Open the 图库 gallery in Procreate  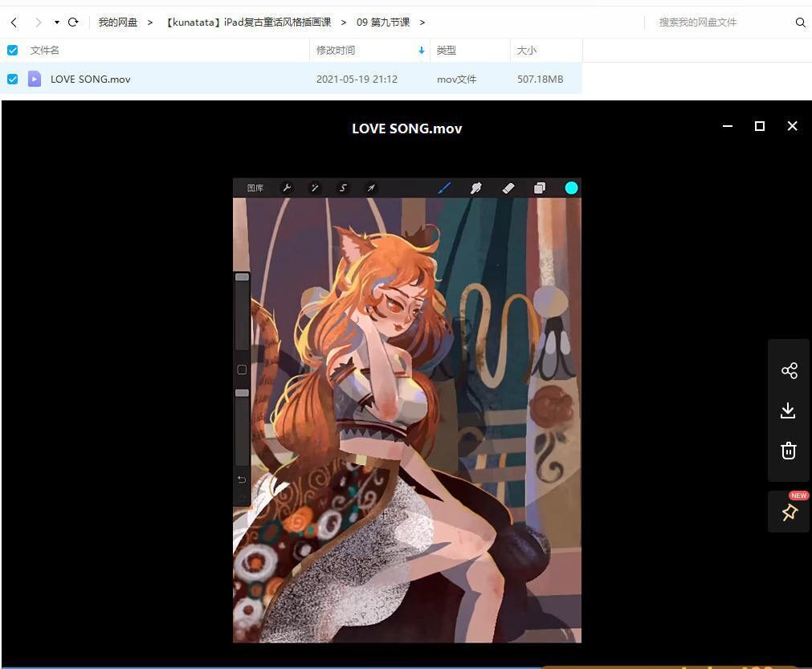click(x=255, y=188)
